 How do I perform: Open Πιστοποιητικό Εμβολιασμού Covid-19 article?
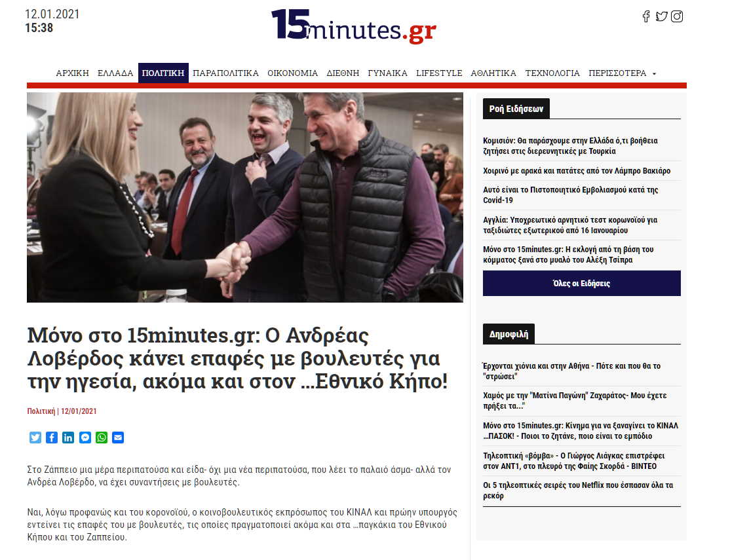570,195
